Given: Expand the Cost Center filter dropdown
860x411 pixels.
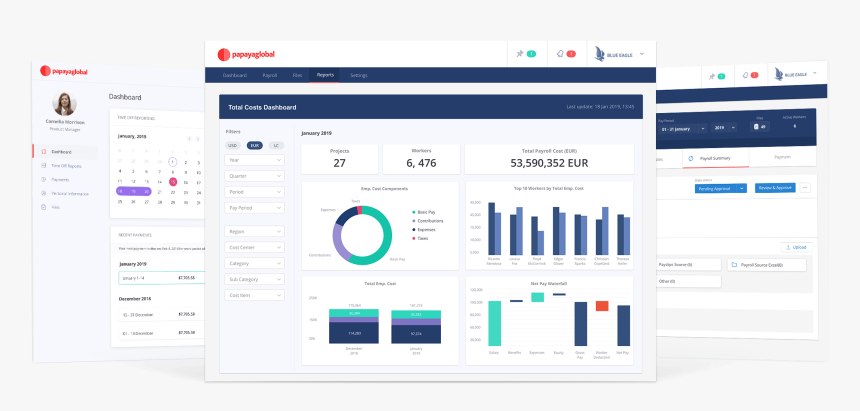Looking at the screenshot, I should (x=254, y=247).
